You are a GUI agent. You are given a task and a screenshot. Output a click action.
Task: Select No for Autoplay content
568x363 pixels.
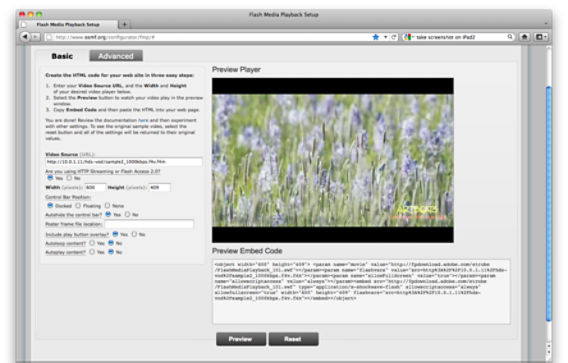point(111,251)
